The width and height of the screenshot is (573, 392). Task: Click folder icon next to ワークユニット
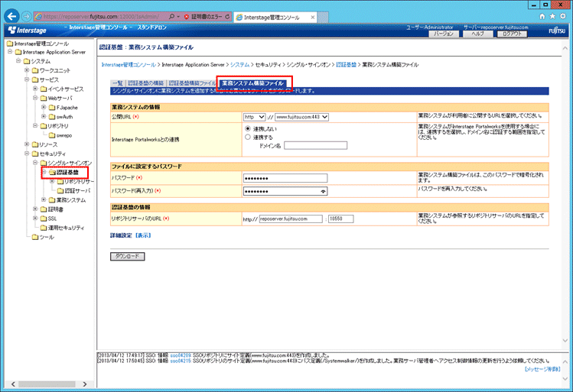[35, 70]
